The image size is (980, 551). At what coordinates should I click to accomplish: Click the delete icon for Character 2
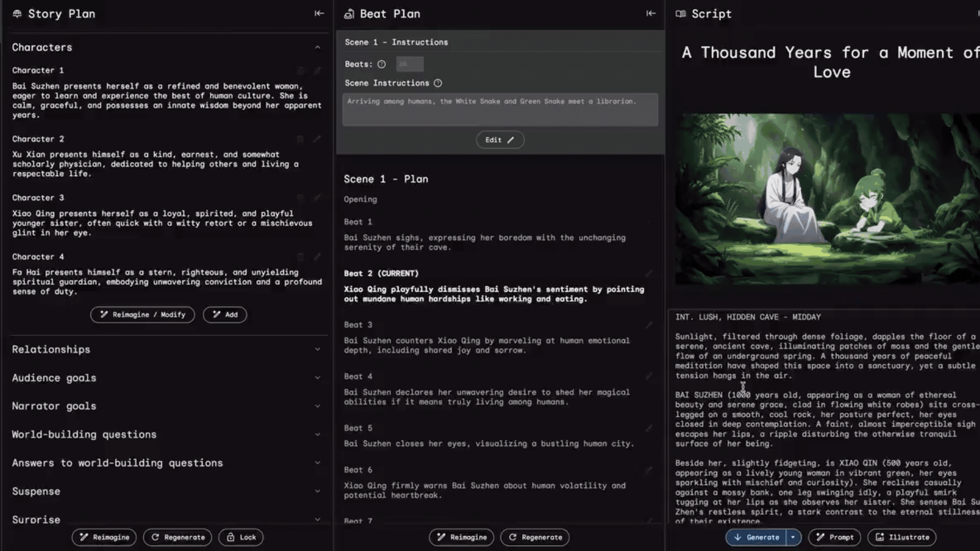pos(300,139)
